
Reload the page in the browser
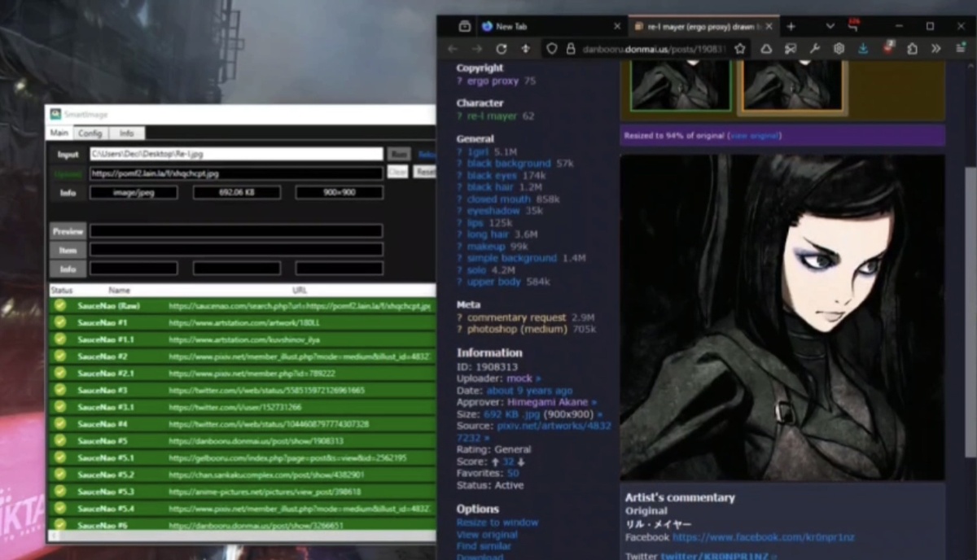point(502,49)
